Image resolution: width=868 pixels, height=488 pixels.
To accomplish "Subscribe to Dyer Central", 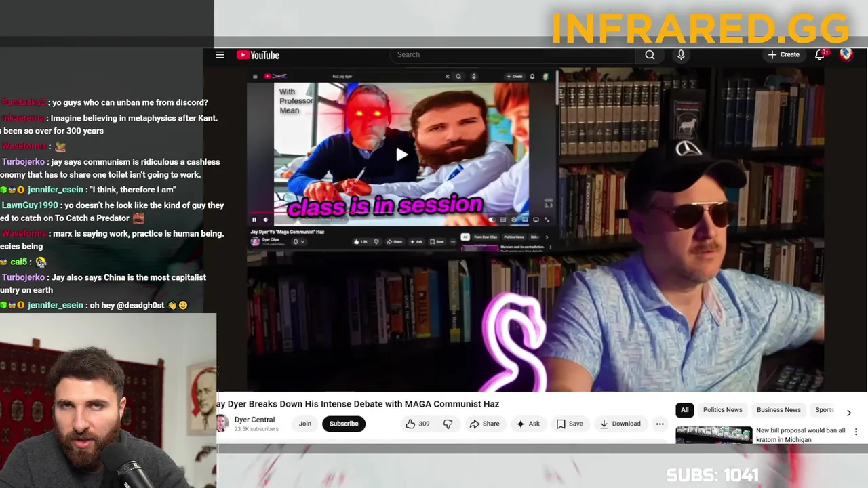I will [344, 424].
